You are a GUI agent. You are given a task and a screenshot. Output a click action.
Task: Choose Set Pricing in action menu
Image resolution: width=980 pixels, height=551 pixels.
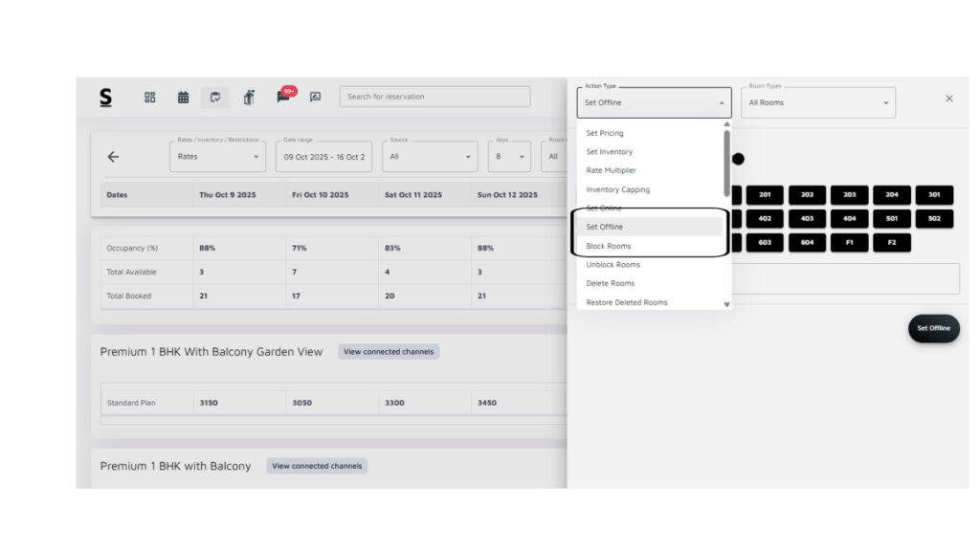tap(605, 133)
